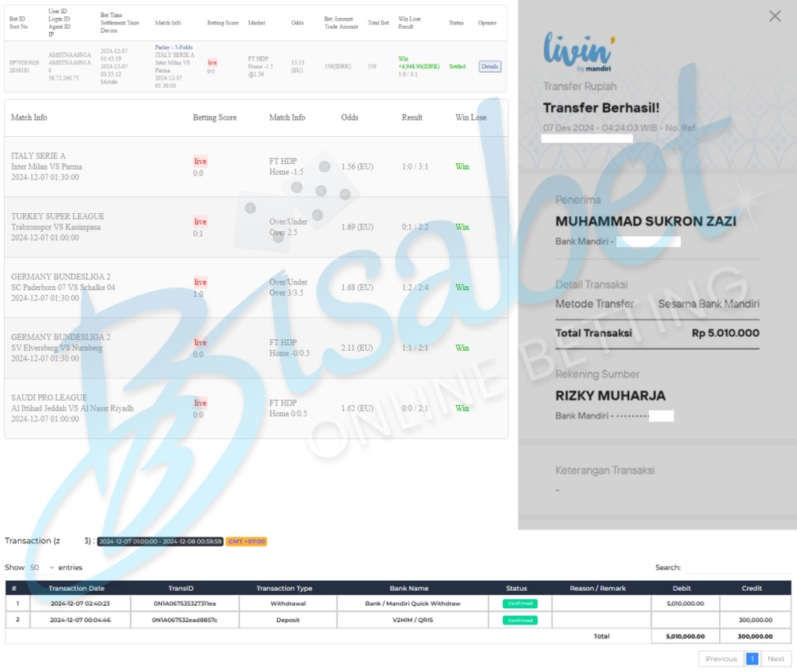Click the live badge for Trabzonspor VS Kasimpasa
The height and width of the screenshot is (672, 797).
[200, 222]
